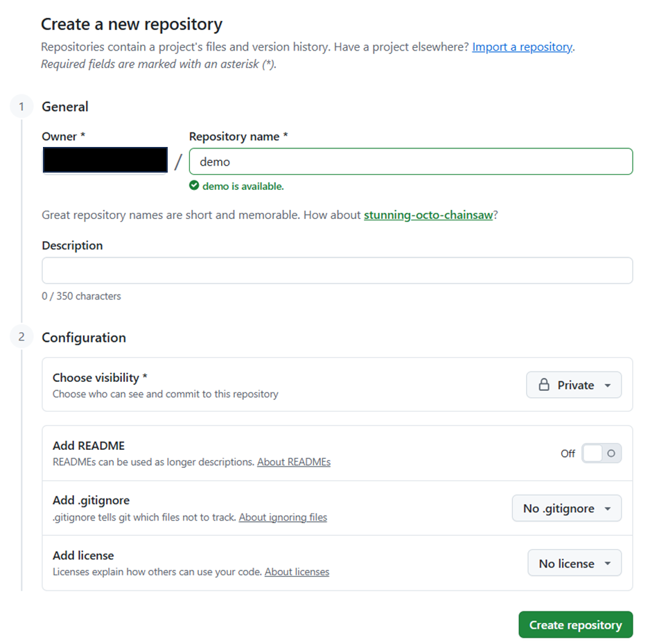Click the step 2 Configuration circle marker
Viewport: 657px width, 644px height.
pos(21,338)
